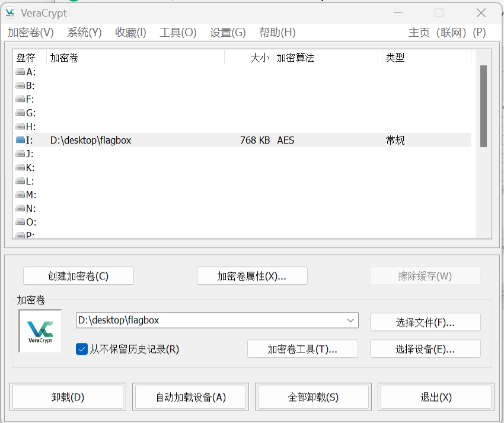
Task: Select D:\desktop\flagbox entry in list
Action: [x=91, y=140]
